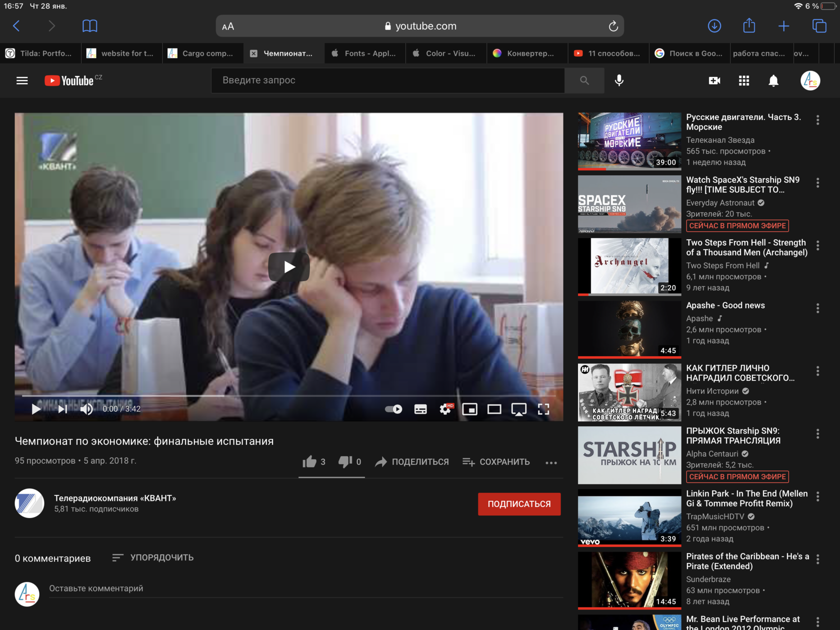Open more actions below the video
840x630 pixels.
551,462
